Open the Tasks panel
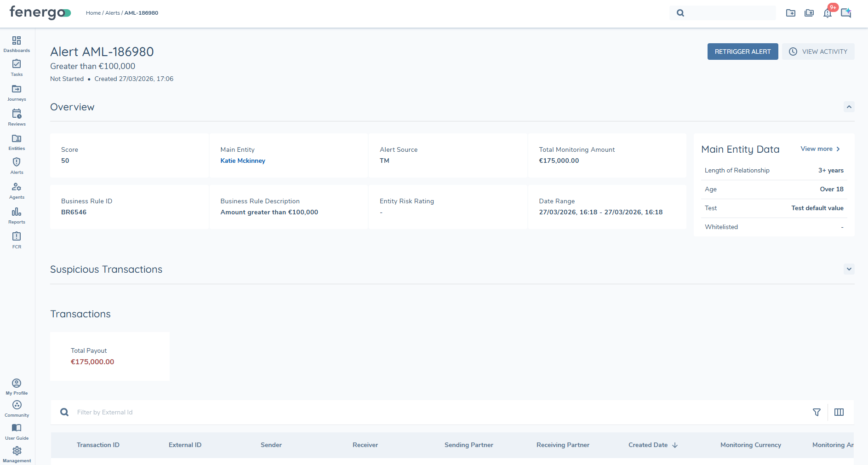 (17, 68)
